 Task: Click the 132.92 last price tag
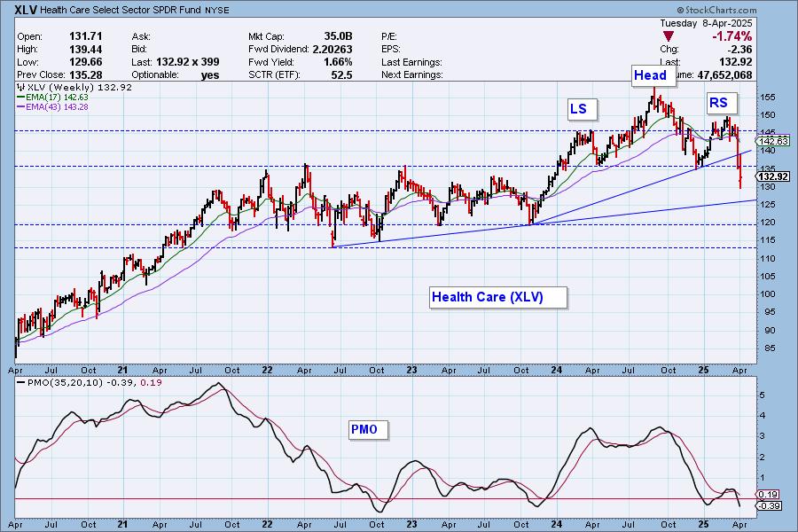tap(773, 176)
